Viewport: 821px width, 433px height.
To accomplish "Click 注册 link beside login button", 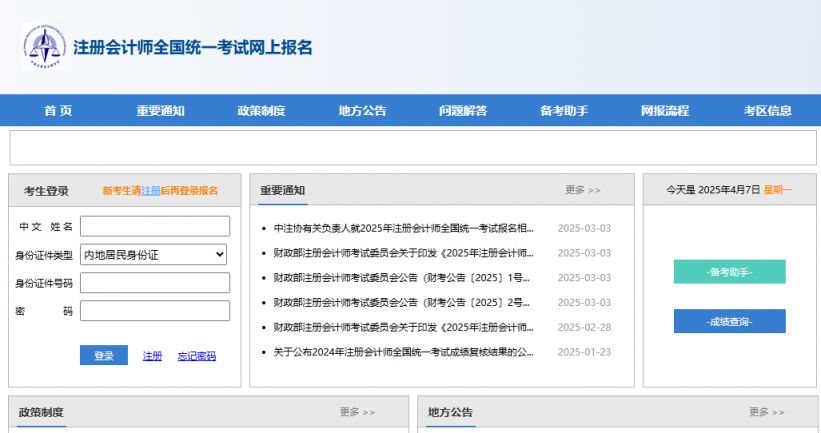I will (x=152, y=356).
